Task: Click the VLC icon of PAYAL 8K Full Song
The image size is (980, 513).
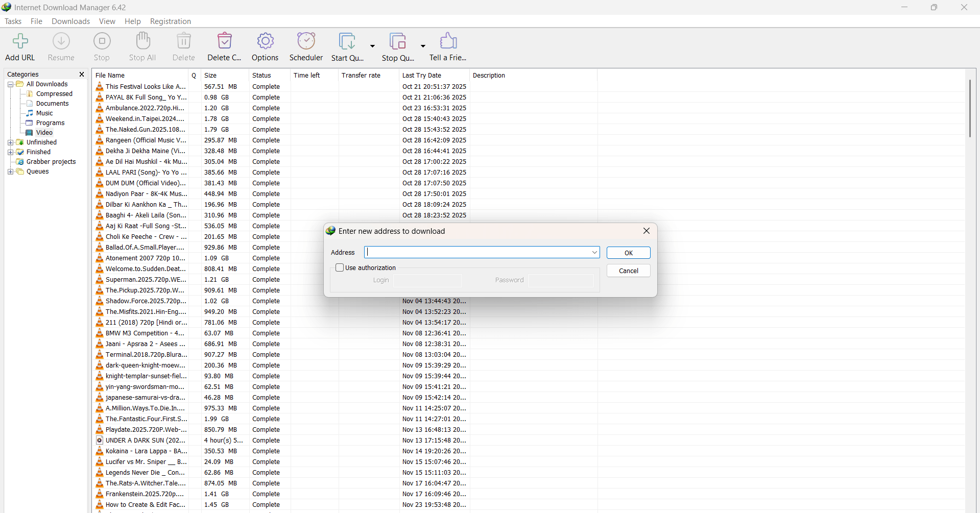Action: click(x=100, y=97)
